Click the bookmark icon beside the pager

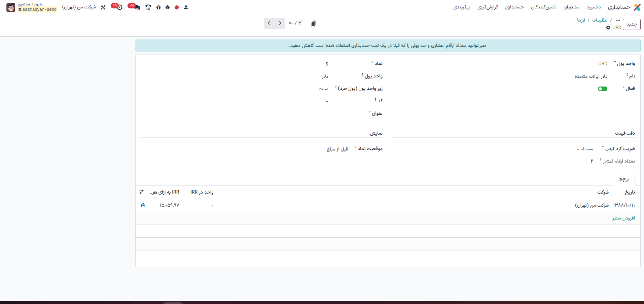click(x=313, y=24)
